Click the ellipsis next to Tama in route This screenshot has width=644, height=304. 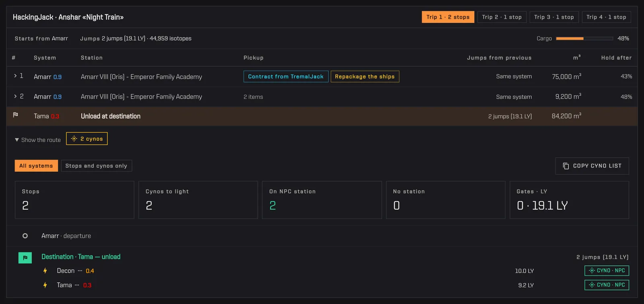pos(77,285)
